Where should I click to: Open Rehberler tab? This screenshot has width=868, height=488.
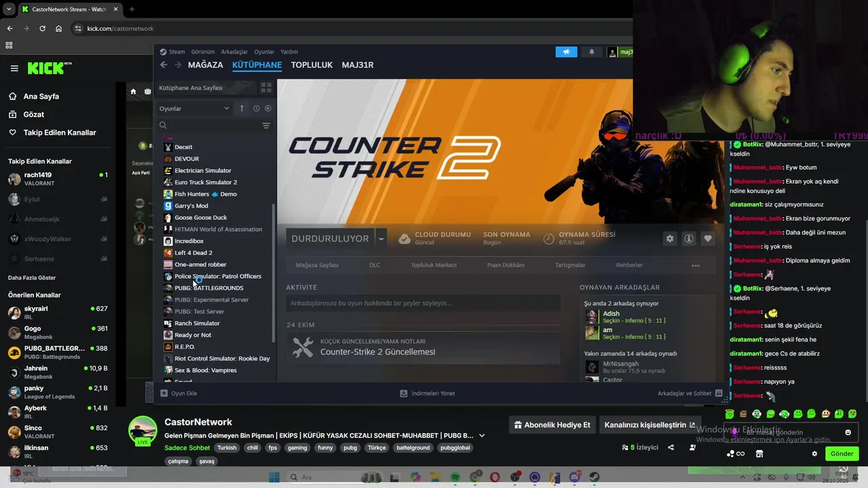629,265
